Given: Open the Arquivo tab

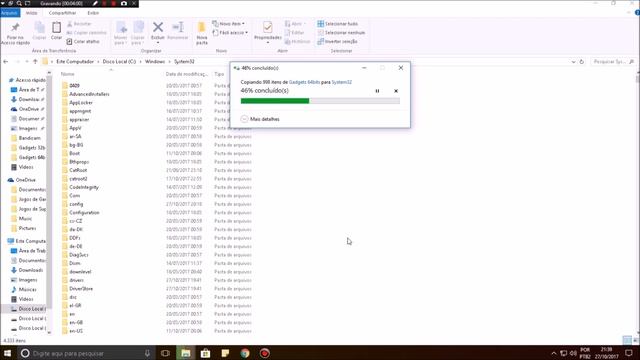Looking at the screenshot, I should pos(9,13).
